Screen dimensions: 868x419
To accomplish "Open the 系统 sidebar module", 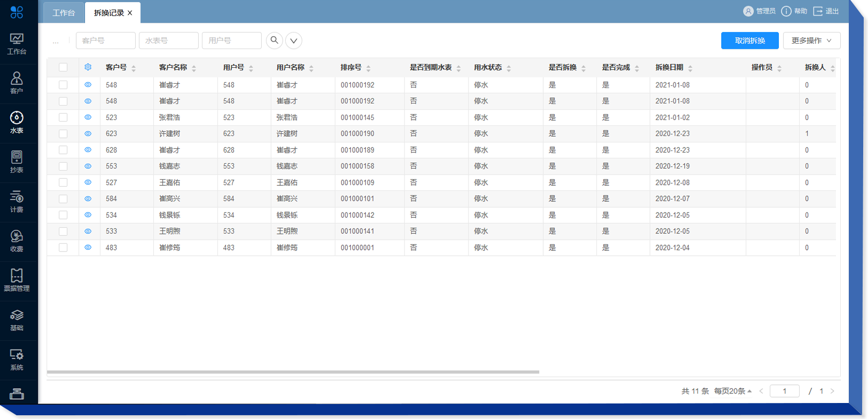I will coord(17,360).
